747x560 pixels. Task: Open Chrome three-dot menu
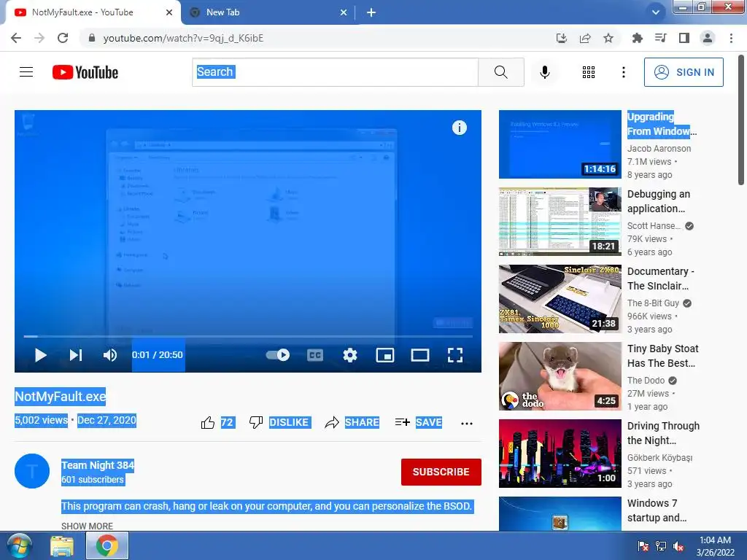click(731, 38)
